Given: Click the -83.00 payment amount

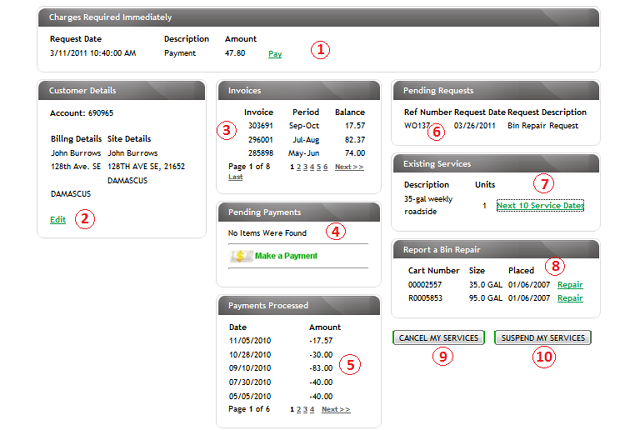Looking at the screenshot, I should tap(321, 368).
